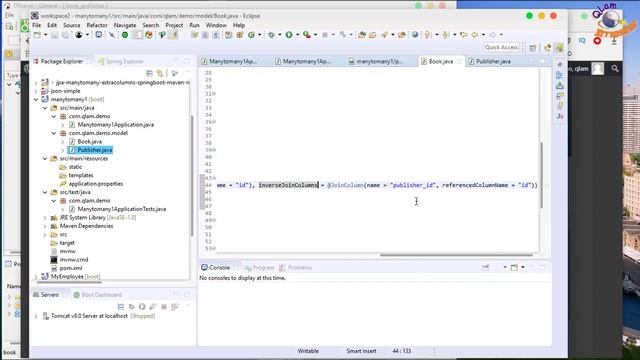Collapse the src/test/java folder
Viewport: 640px width, 360px height.
coord(45,192)
